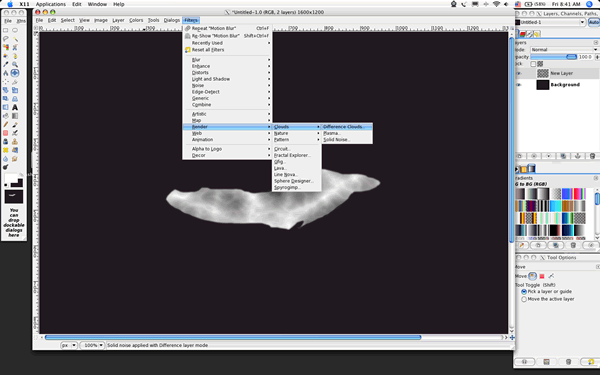Select the Crop tool
This screenshot has height=375, width=600.
[15, 82]
